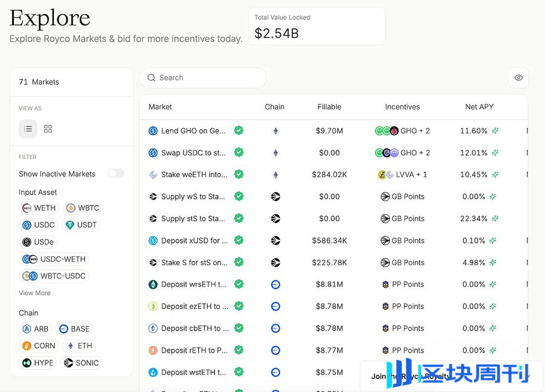Open Swap USDC to st... market
This screenshot has width=545, height=392.
193,153
